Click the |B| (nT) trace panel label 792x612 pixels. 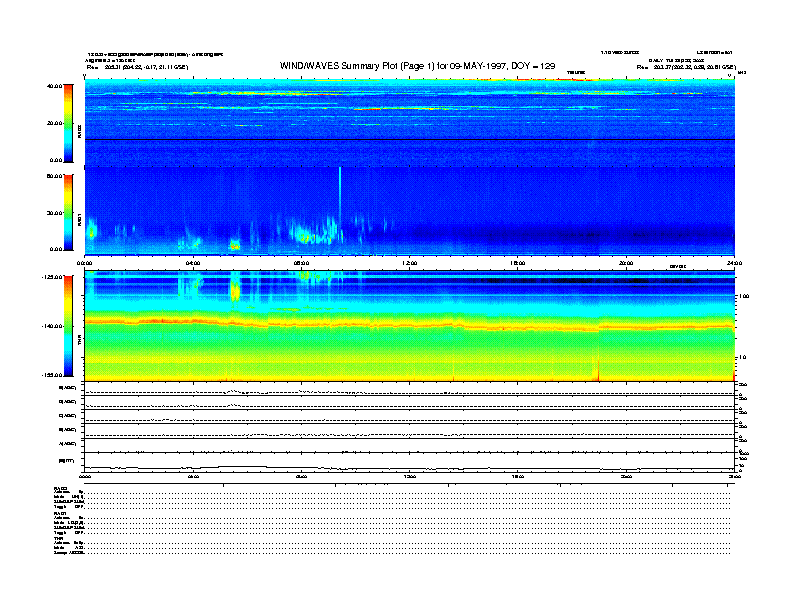pos(66,461)
